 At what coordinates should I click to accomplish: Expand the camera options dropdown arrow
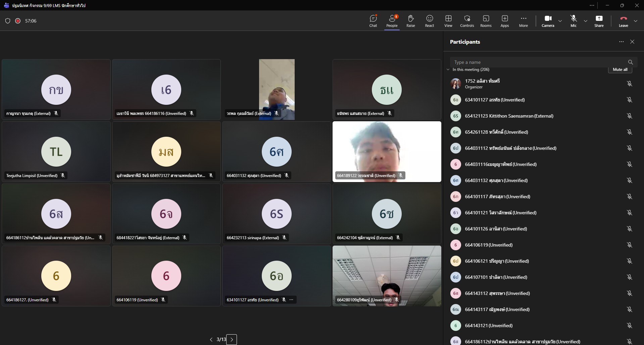560,21
